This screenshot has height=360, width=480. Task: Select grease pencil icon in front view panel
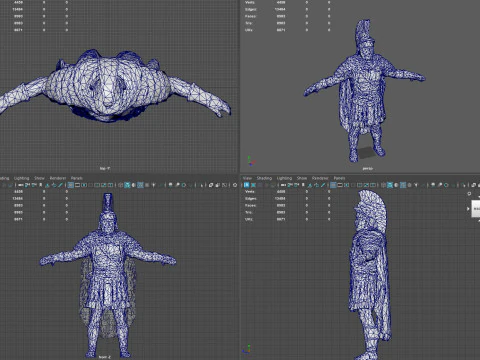(60, 185)
